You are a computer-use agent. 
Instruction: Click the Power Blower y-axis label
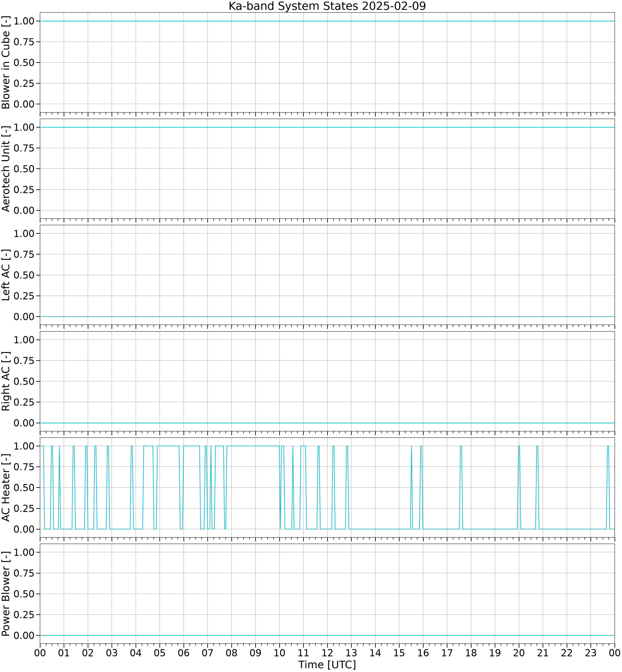click(x=6, y=594)
